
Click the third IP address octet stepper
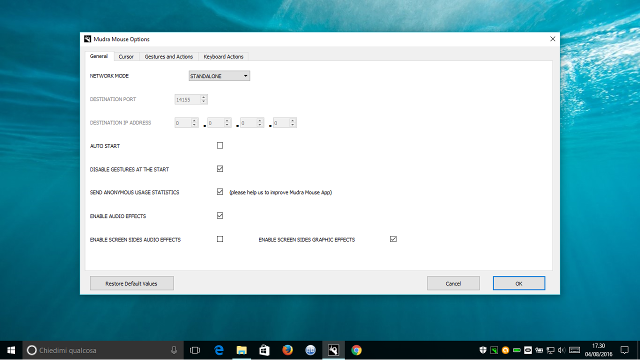pyautogui.click(x=260, y=122)
